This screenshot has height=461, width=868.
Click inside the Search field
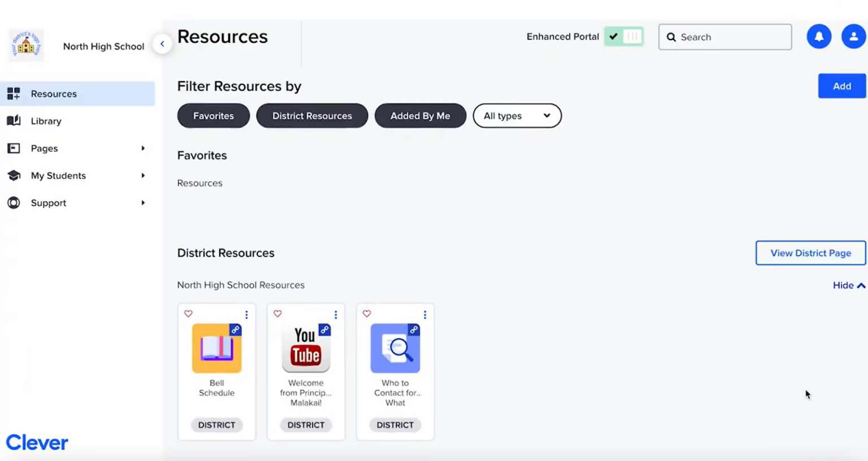pos(725,37)
